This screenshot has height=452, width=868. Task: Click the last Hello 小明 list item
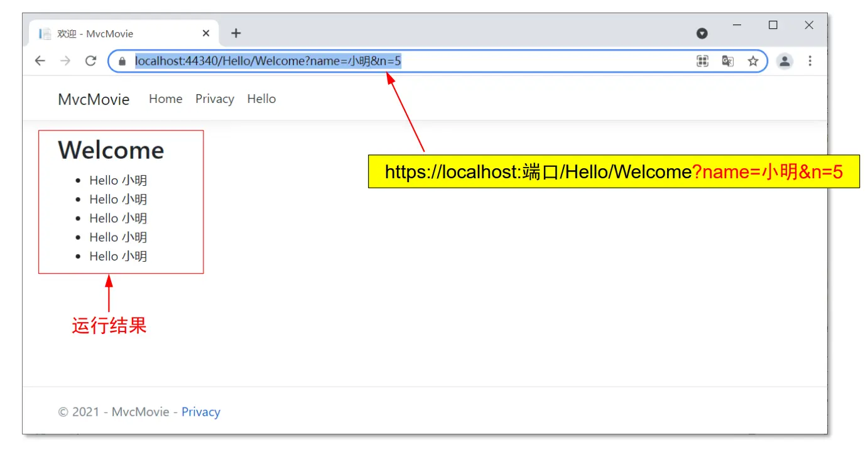coord(118,256)
